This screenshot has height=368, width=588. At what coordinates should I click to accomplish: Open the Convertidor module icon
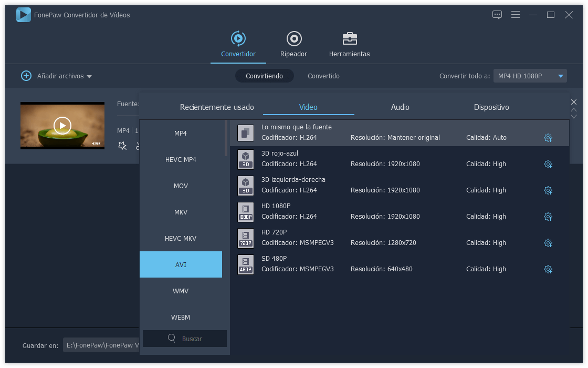pyautogui.click(x=238, y=38)
